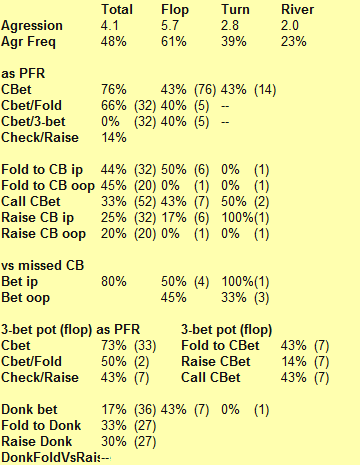Click the CBet total value 76%
This screenshot has width=360, height=465.
114,90
